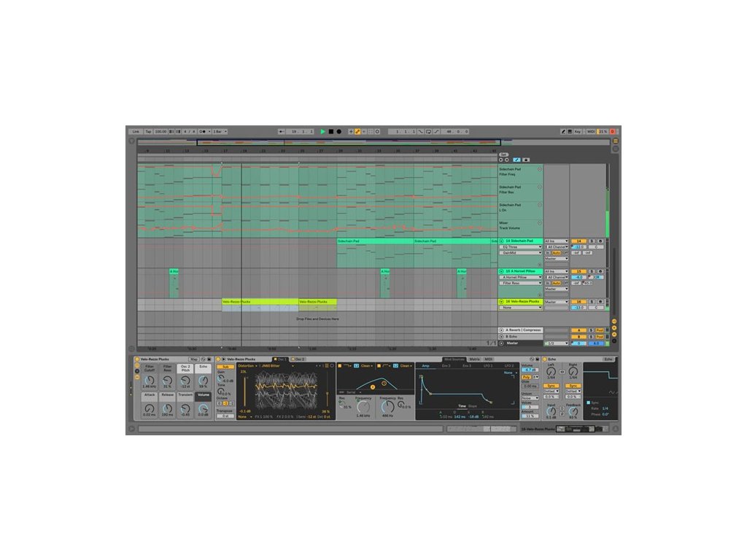Open the Filter Reso automation parameter dropdown
The image size is (747, 560).
click(x=520, y=283)
